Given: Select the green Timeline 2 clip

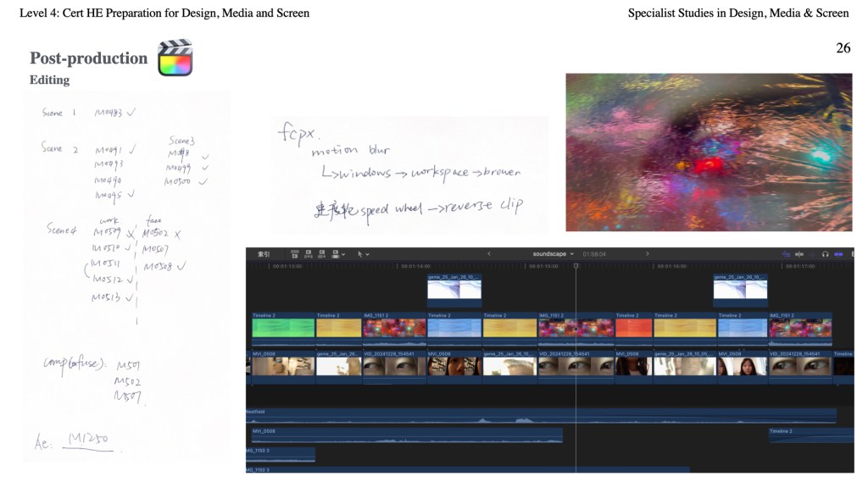Looking at the screenshot, I should [282, 328].
